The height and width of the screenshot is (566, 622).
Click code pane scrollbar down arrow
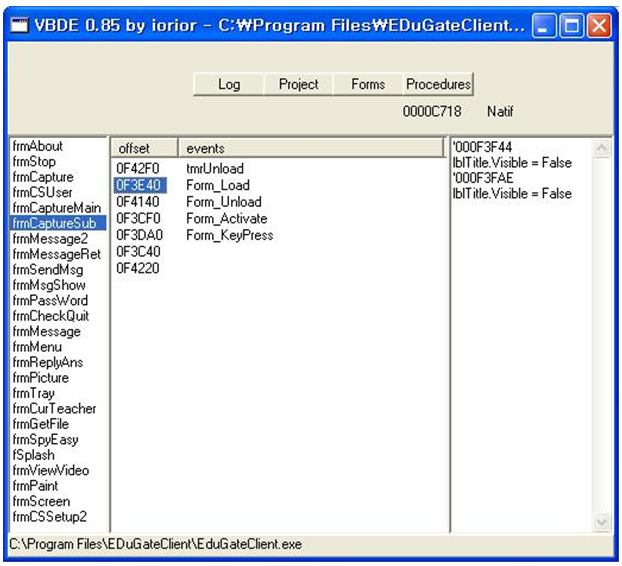pyautogui.click(x=601, y=521)
